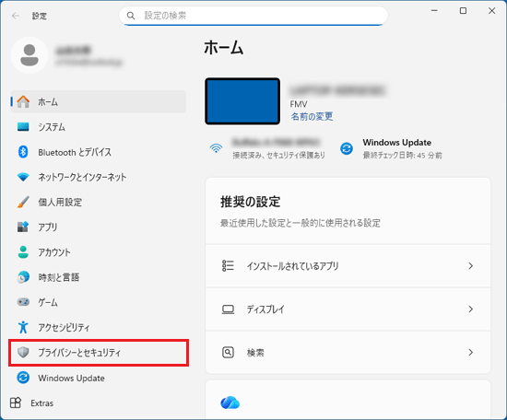The image size is (507, 420).
Task: Click the Windows Update sync icon on Home page
Action: [x=347, y=148]
